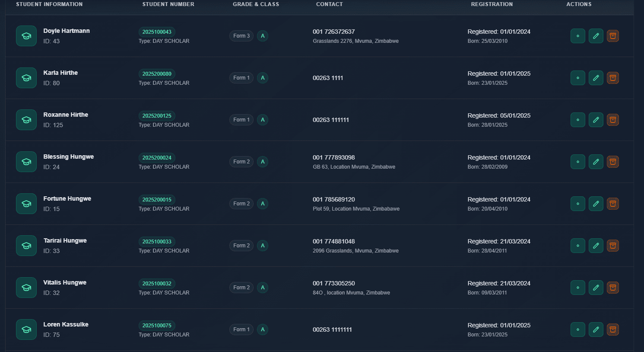Click the edit pencil icon for Doyle Hartmann
The image size is (644, 352).
(x=596, y=36)
